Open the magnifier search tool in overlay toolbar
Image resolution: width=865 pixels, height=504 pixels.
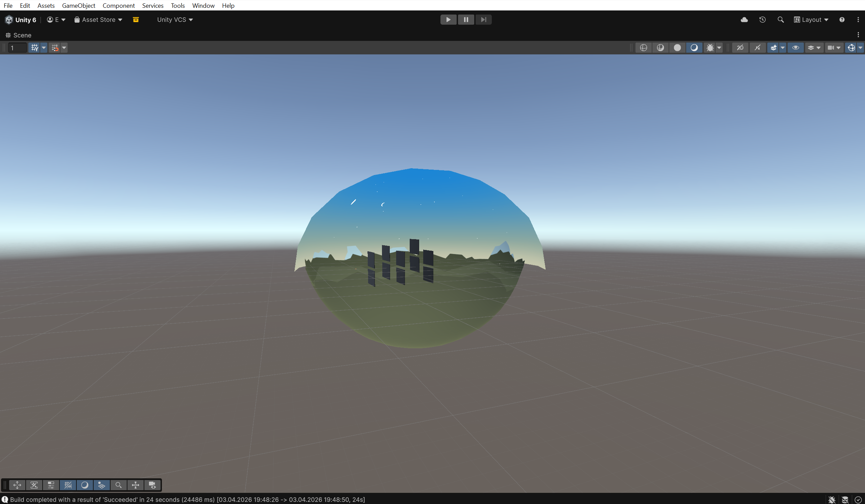(118, 485)
